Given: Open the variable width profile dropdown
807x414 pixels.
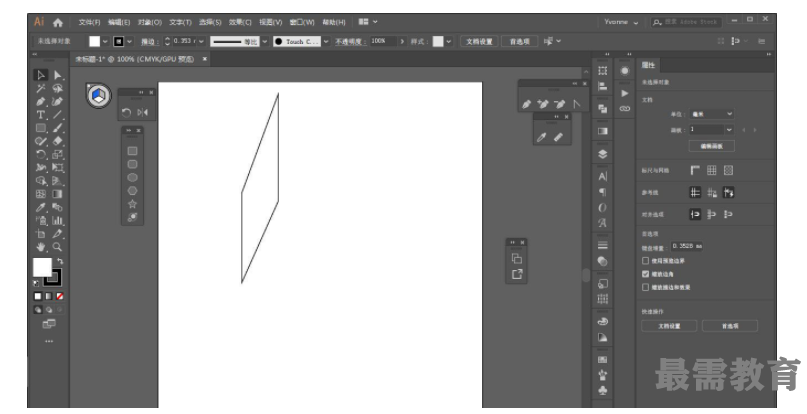Looking at the screenshot, I should 265,41.
